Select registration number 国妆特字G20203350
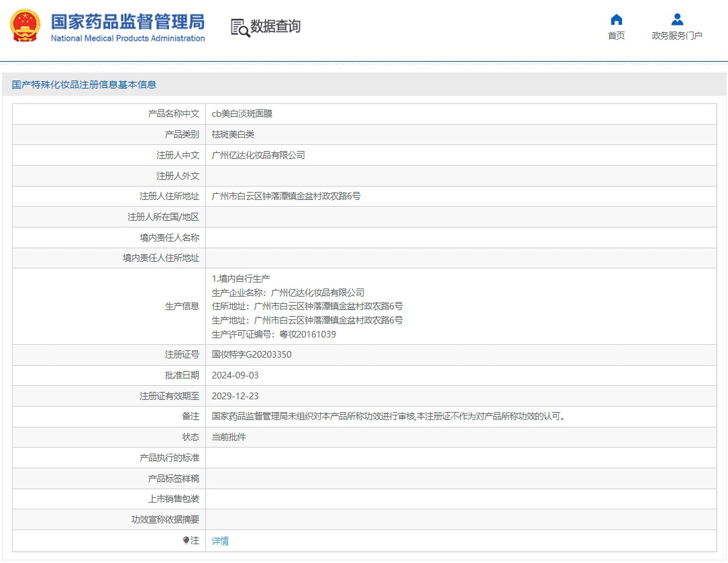Viewport: 728px width, 563px height. tap(252, 355)
